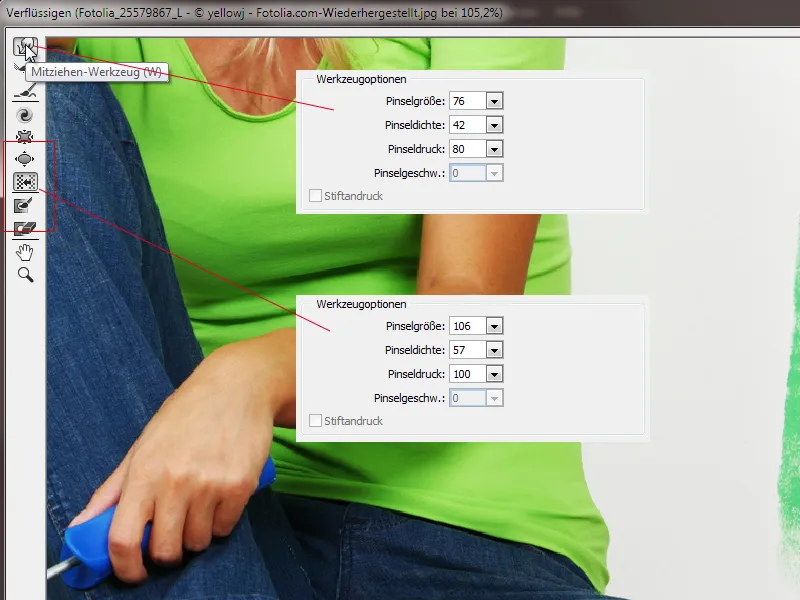
Task: Click 'Pinseldichte:' label beside value 57
Action: tap(415, 350)
